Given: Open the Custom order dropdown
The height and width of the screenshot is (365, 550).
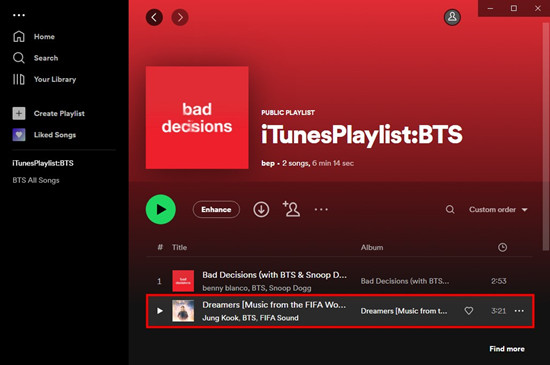Looking at the screenshot, I should coord(498,209).
